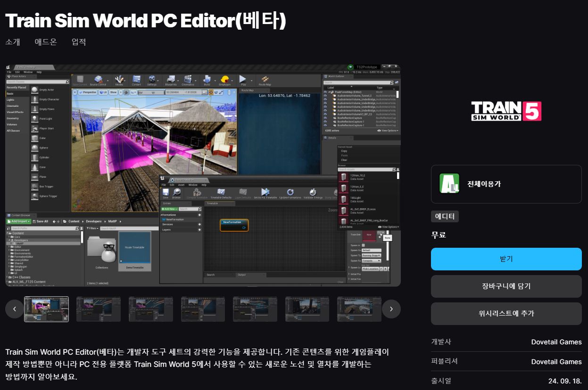
Task: Open the Lit view mode dropdown
Action: (103, 92)
